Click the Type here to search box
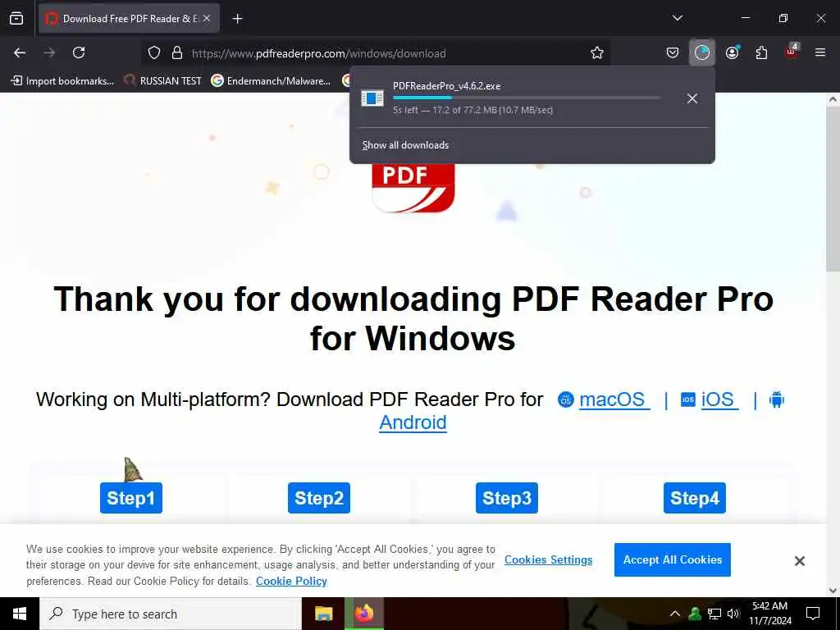Image resolution: width=840 pixels, height=630 pixels. [x=171, y=614]
